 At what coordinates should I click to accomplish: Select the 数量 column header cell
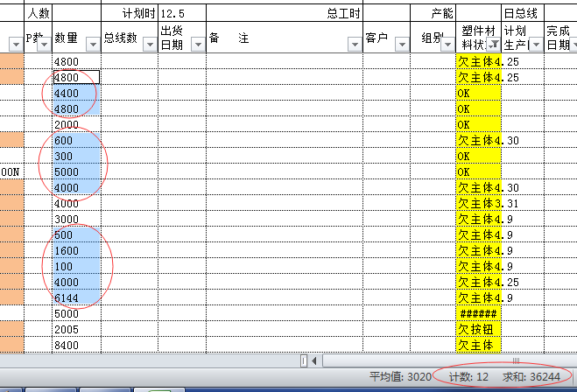(76, 38)
